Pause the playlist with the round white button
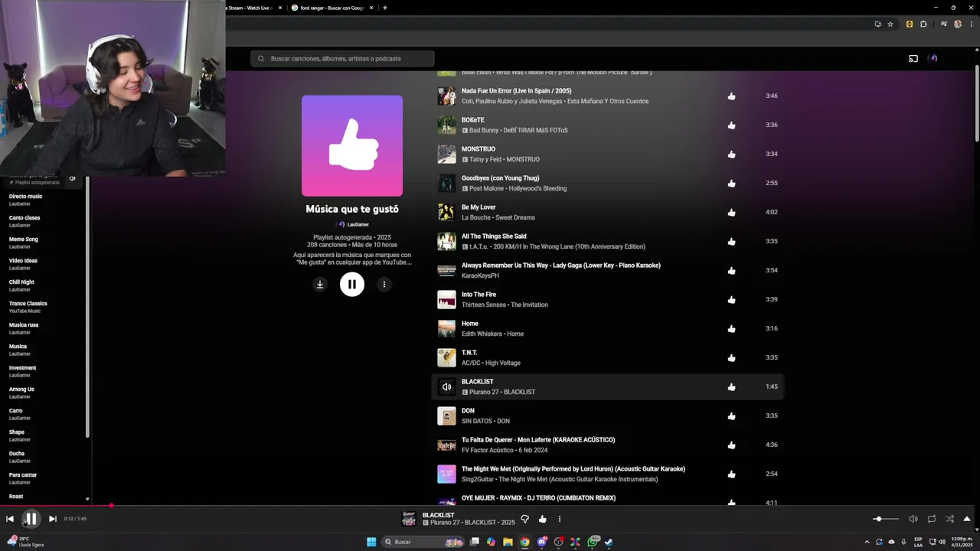This screenshot has width=980, height=551. pyautogui.click(x=352, y=284)
